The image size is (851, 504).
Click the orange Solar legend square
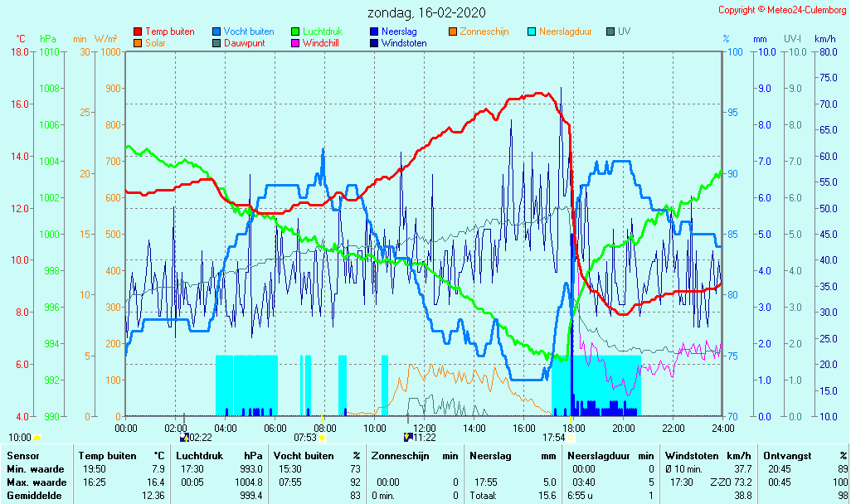[138, 43]
